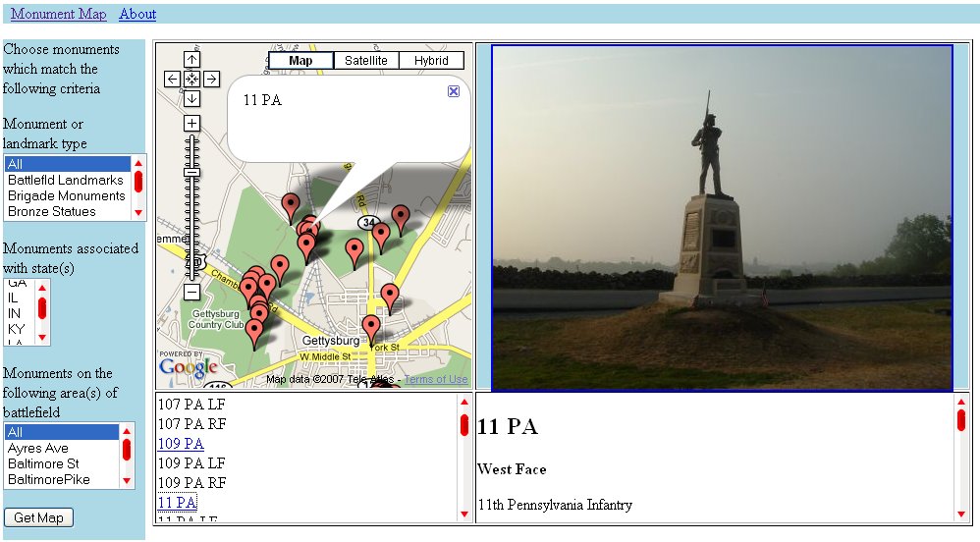Zoom out with the map minus button

pyautogui.click(x=191, y=292)
